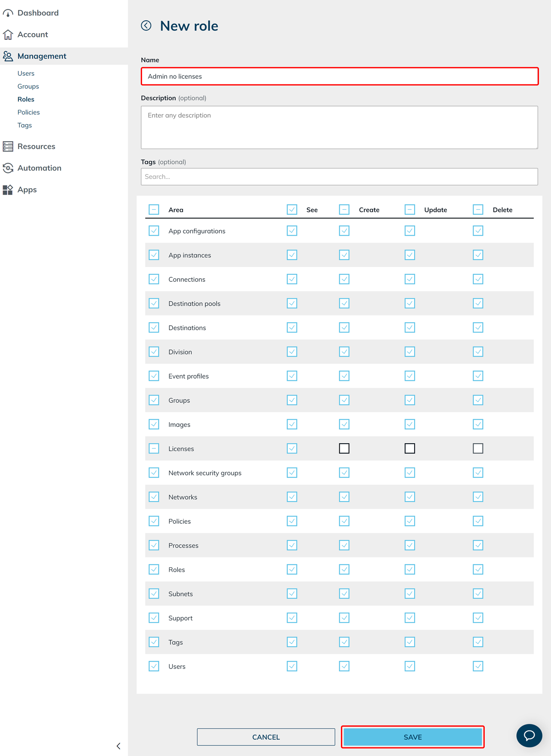551x756 pixels.
Task: Uncheck the Create box for Images row
Action: (344, 424)
